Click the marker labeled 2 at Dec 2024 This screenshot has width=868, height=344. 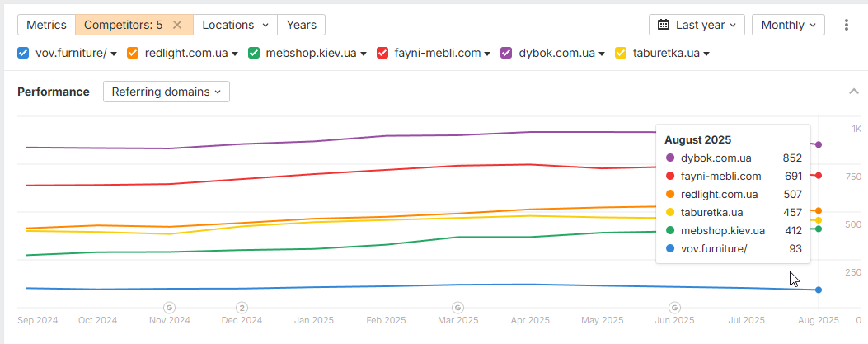(242, 308)
